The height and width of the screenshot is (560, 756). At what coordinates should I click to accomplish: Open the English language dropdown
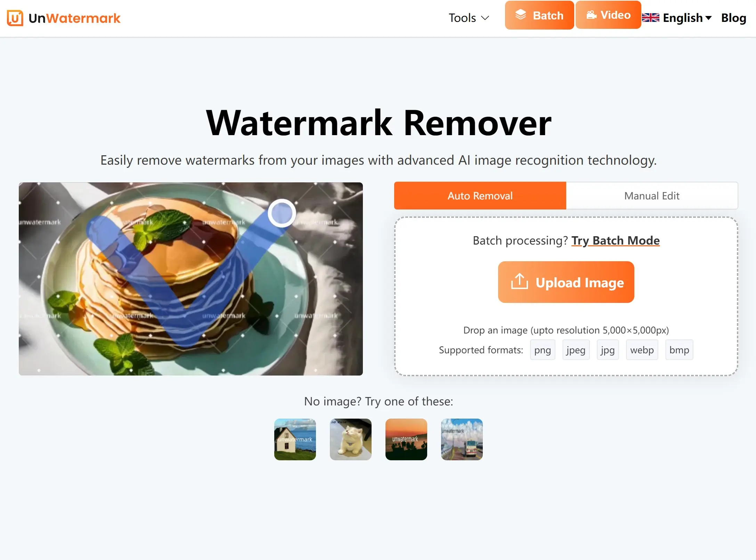click(x=678, y=17)
